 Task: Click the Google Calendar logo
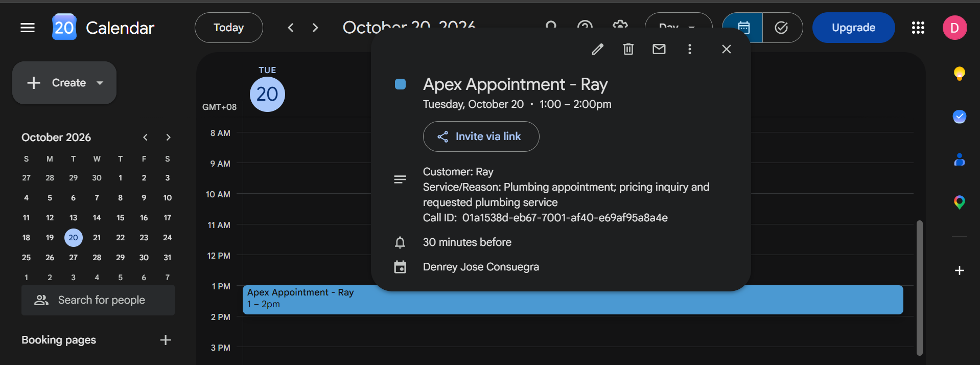[64, 27]
